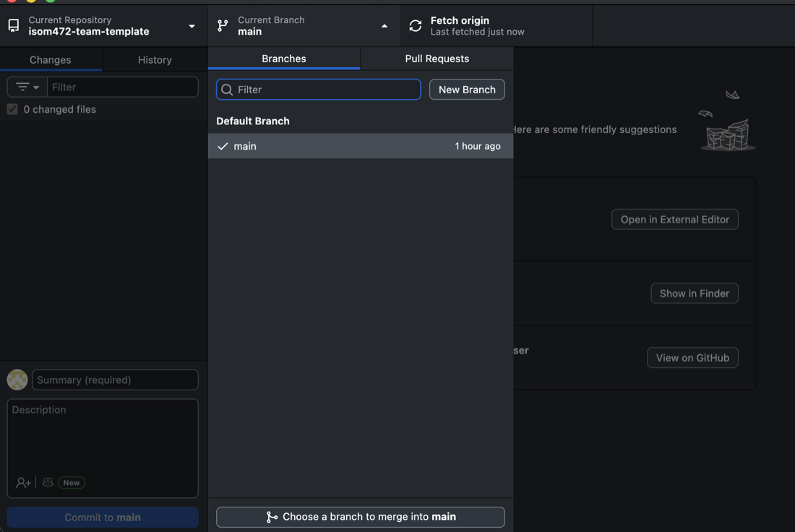This screenshot has width=795, height=532.
Task: Click the isom472-team-template repository name
Action: point(89,32)
